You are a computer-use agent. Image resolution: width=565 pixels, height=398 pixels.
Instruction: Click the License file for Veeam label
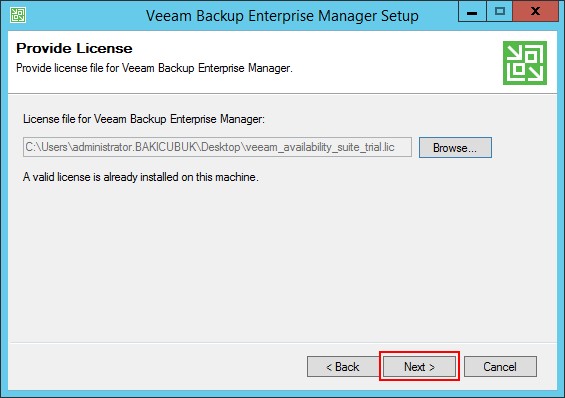tap(144, 119)
